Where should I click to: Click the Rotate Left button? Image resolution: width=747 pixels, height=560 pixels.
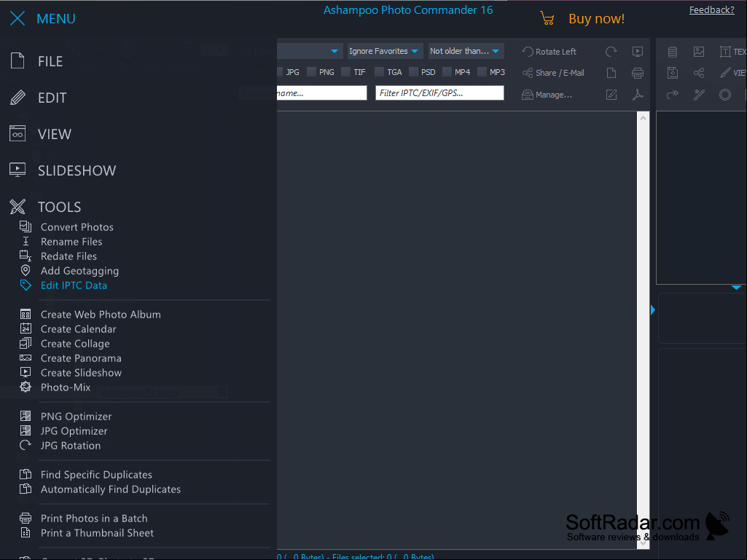click(550, 52)
